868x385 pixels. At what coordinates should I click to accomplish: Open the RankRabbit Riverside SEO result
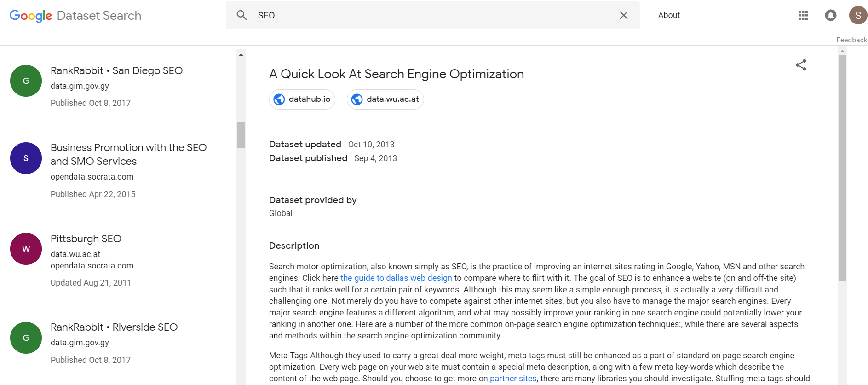[x=114, y=327]
